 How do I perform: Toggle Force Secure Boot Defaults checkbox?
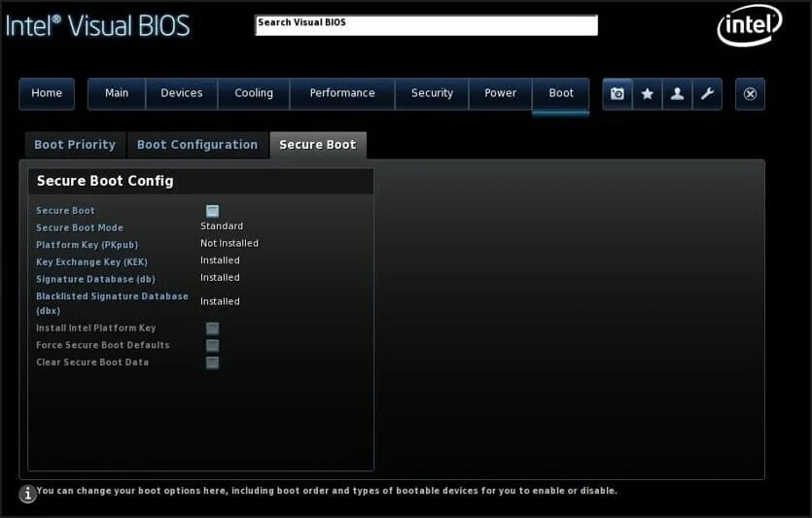(x=212, y=346)
